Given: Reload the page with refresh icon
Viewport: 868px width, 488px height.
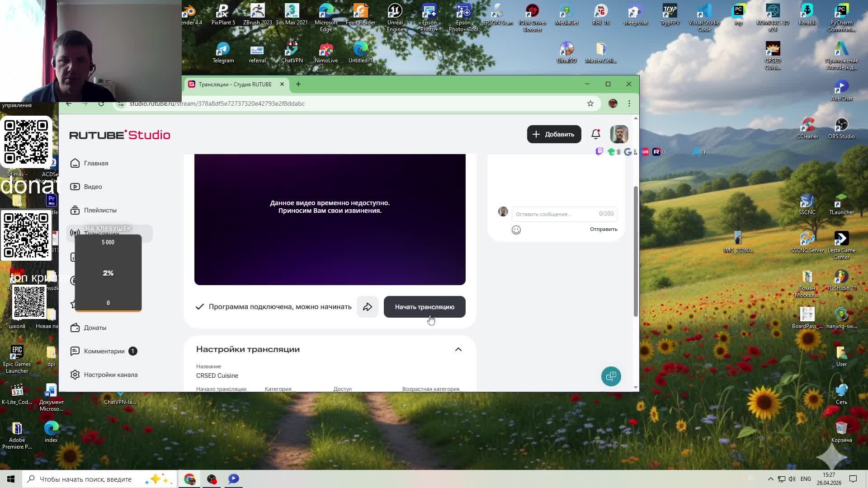Looking at the screenshot, I should point(101,104).
